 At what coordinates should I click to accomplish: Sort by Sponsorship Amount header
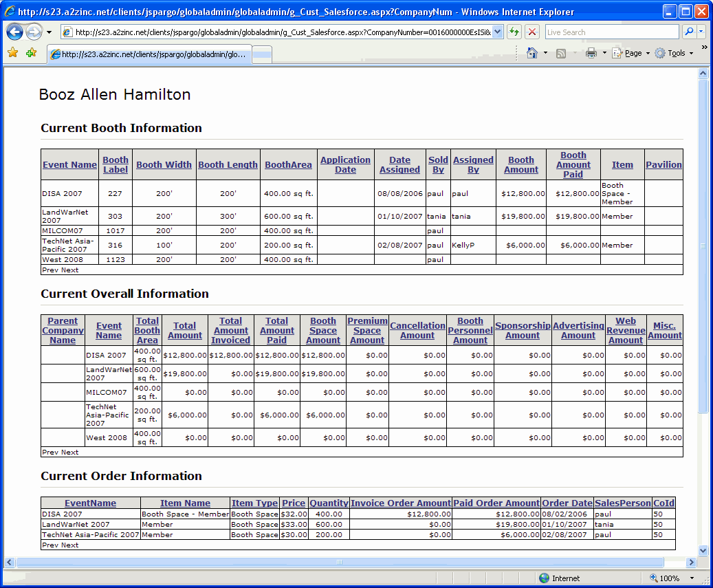[x=523, y=330]
